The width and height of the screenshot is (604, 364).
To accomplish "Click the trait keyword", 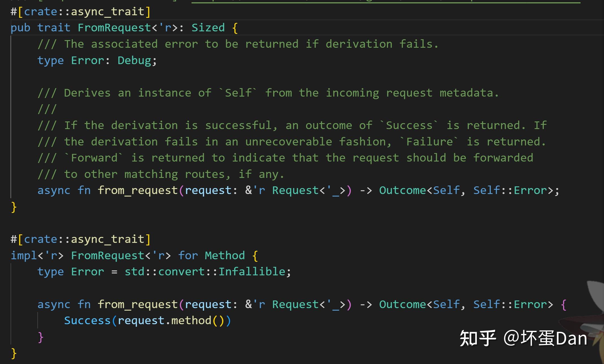I will coord(54,28).
